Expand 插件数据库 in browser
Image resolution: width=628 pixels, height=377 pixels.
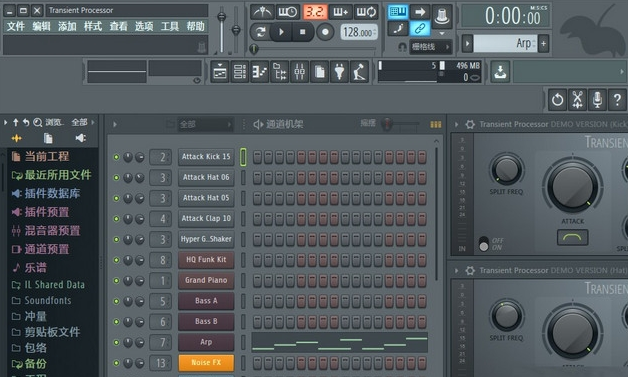(46, 194)
